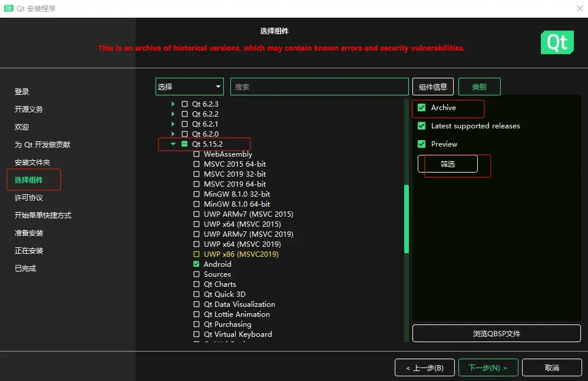Check the Qt 6.2.0 checkbox
This screenshot has height=381, width=588.
coord(184,134)
